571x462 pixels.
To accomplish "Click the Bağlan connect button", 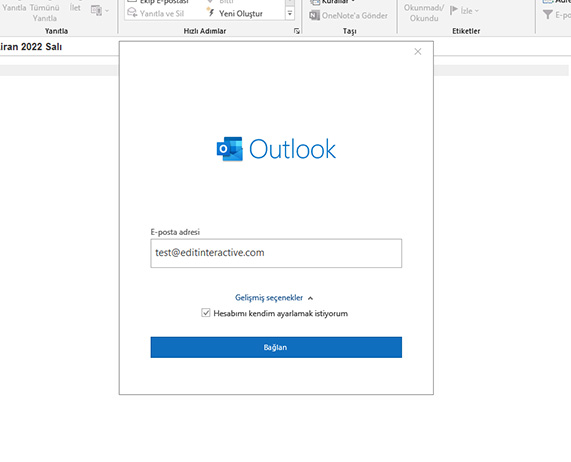I will click(276, 347).
